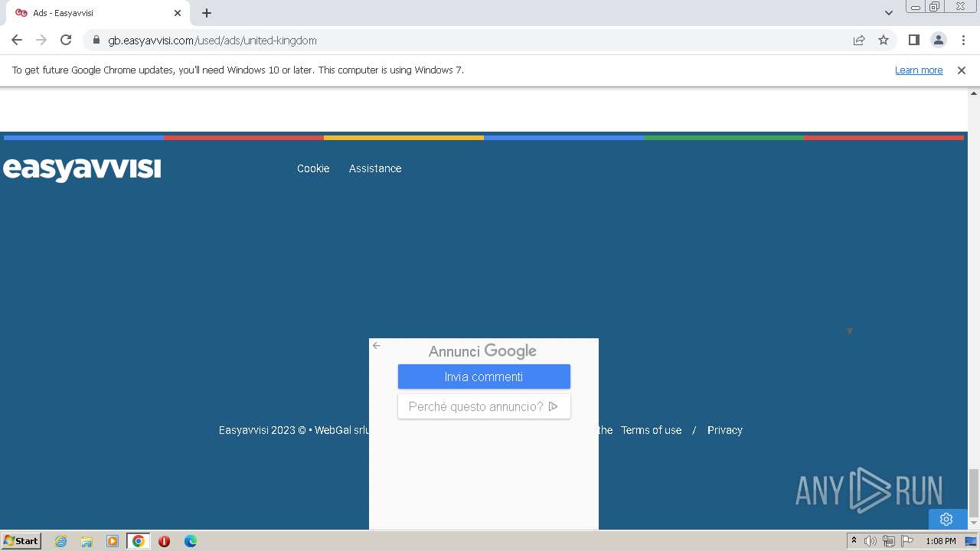Viewport: 980px width, 551px height.
Task: Click the easyavvisi footer logo
Action: (82, 169)
